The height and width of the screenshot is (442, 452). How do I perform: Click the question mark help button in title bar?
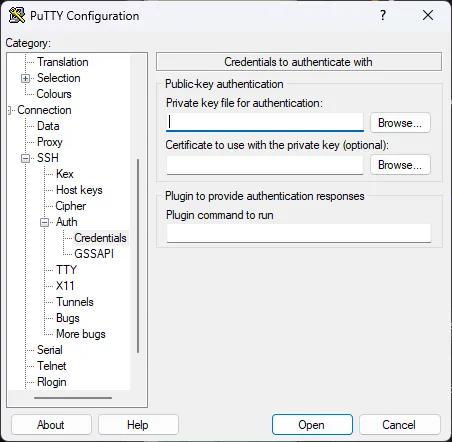point(383,15)
